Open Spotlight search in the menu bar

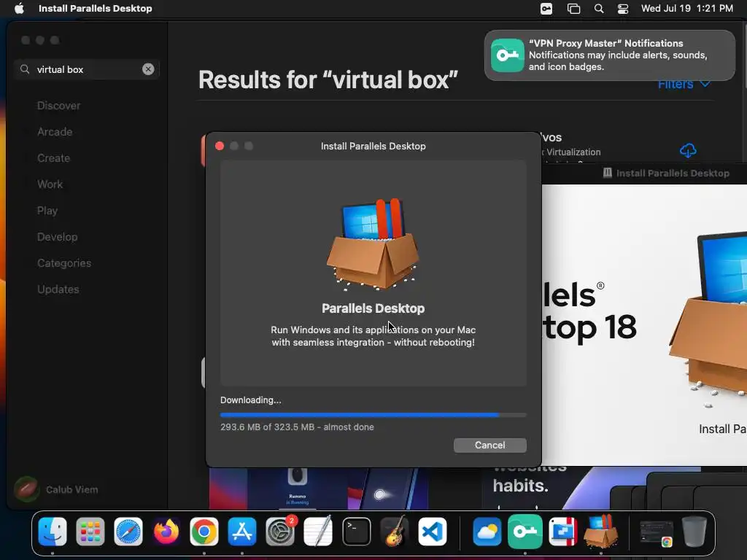[599, 9]
